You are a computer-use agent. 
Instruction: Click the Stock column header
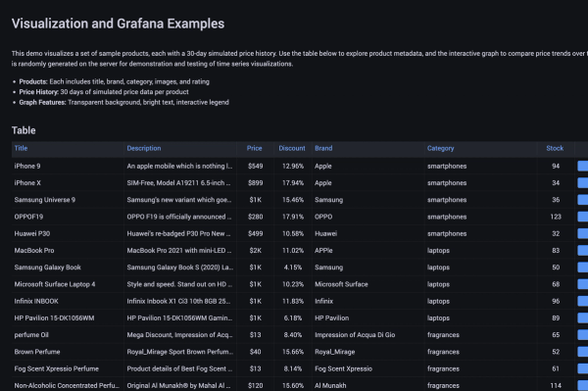coord(555,148)
